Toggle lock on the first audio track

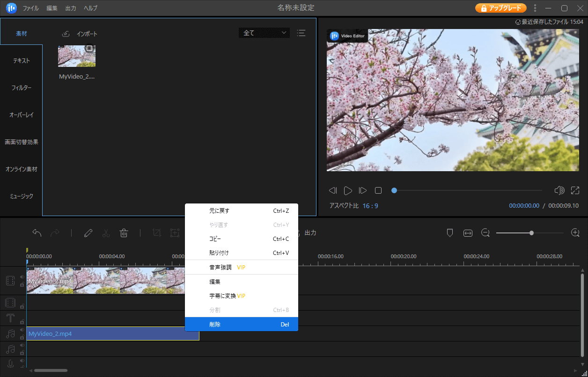(22, 337)
